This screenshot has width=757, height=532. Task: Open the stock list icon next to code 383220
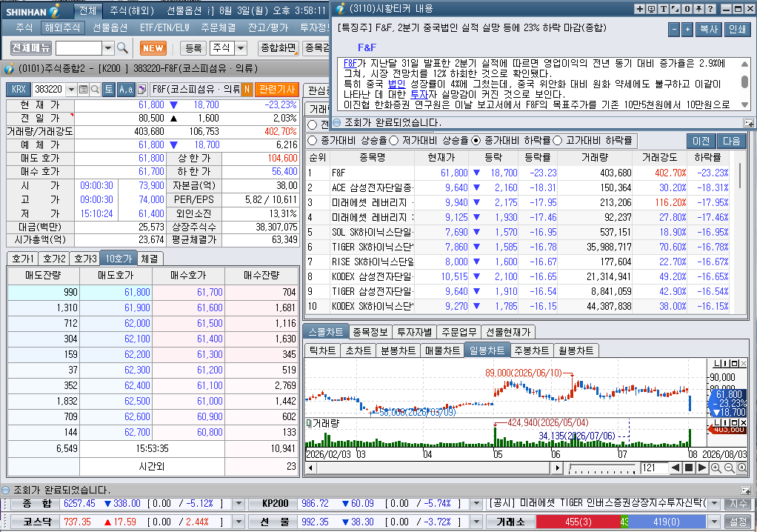point(84,90)
